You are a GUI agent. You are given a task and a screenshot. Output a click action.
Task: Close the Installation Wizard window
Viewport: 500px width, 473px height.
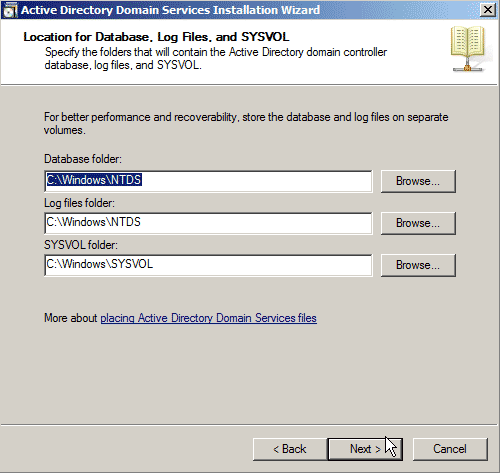pos(487,10)
